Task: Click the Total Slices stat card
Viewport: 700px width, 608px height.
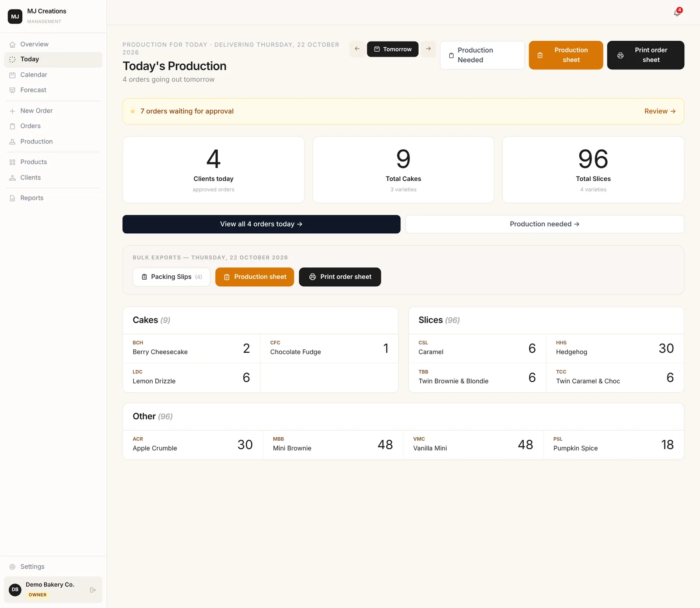Action: 593,170
